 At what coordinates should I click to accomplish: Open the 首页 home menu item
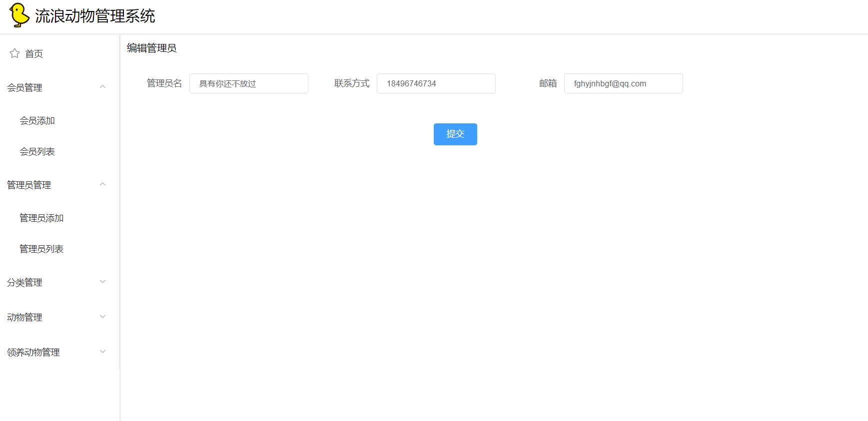point(34,53)
